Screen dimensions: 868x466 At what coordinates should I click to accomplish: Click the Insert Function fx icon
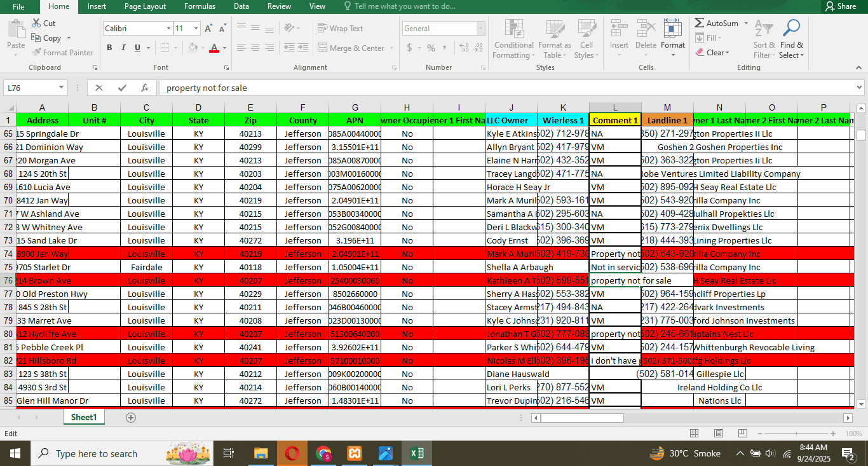click(x=145, y=88)
